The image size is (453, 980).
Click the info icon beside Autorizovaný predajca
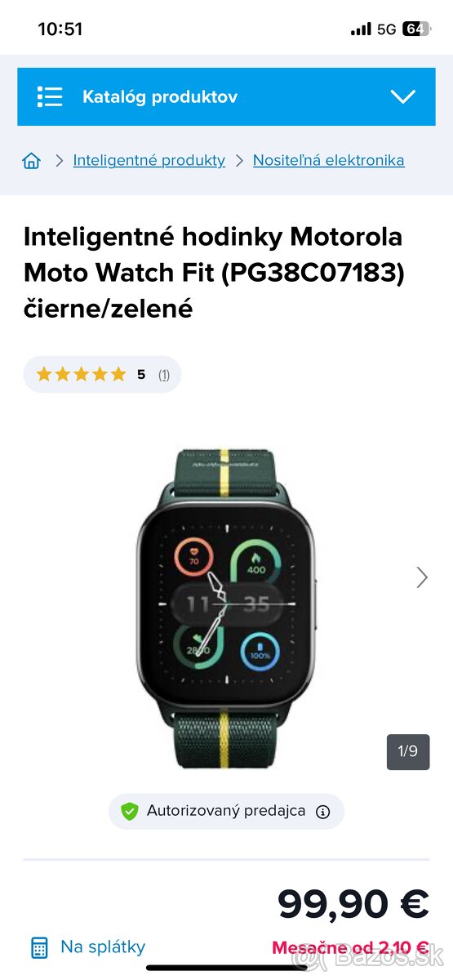coord(323,812)
